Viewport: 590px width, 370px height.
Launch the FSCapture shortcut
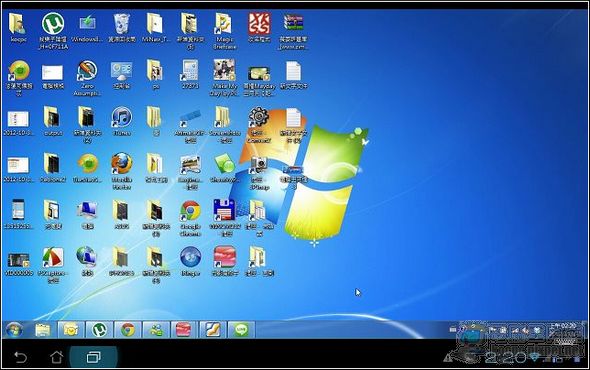click(x=53, y=257)
